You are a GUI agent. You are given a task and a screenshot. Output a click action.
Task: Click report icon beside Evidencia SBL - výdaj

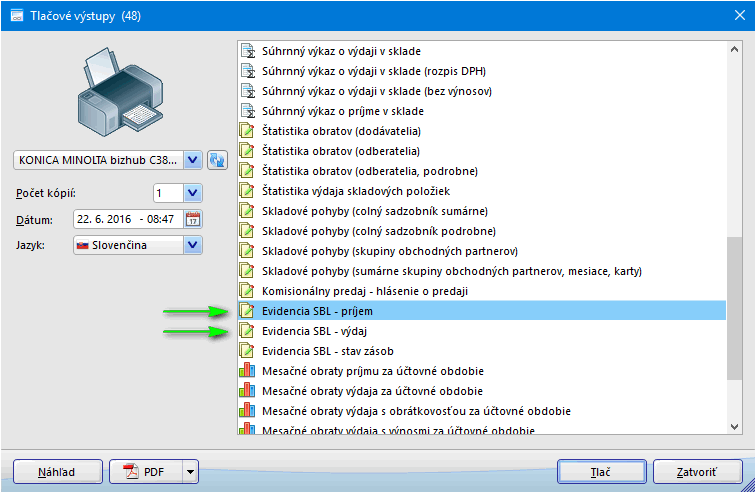coord(247,331)
